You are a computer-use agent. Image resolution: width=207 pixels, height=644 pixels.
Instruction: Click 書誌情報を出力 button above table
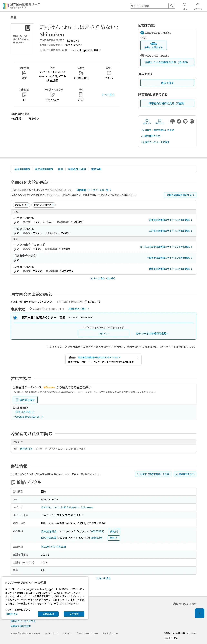pyautogui.click(x=185, y=474)
